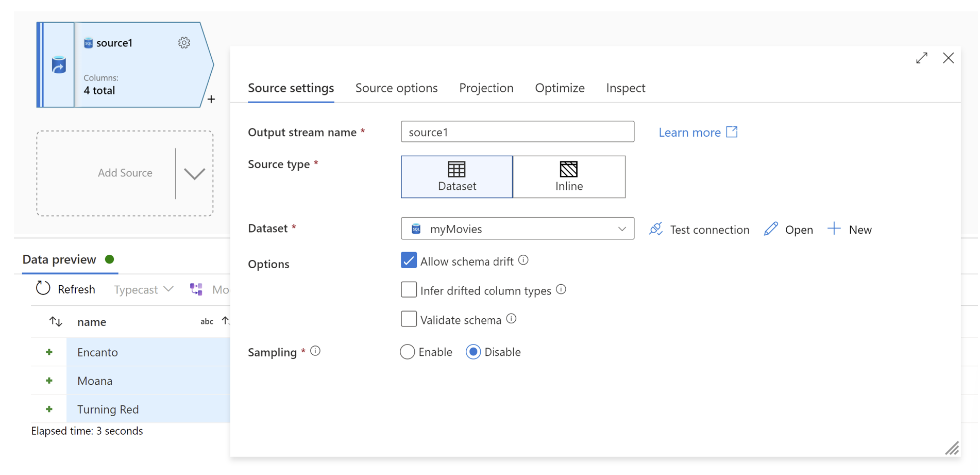980x475 pixels.
Task: Select the Enable sampling radio button
Action: click(407, 352)
